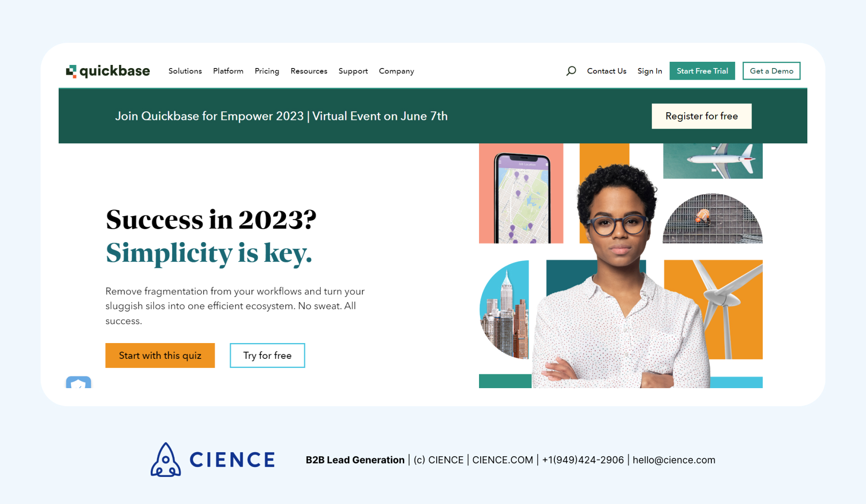
Task: Click the airplane thumbnail image
Action: pos(713,161)
